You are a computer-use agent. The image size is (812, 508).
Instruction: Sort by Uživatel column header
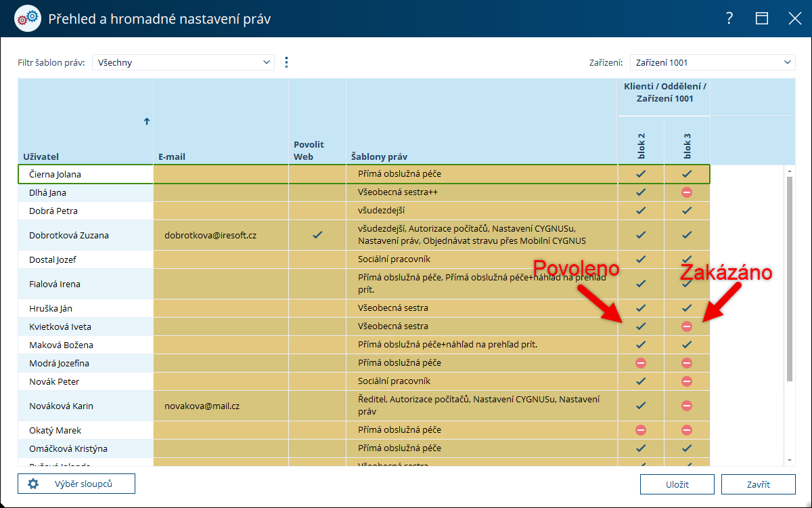[85, 122]
